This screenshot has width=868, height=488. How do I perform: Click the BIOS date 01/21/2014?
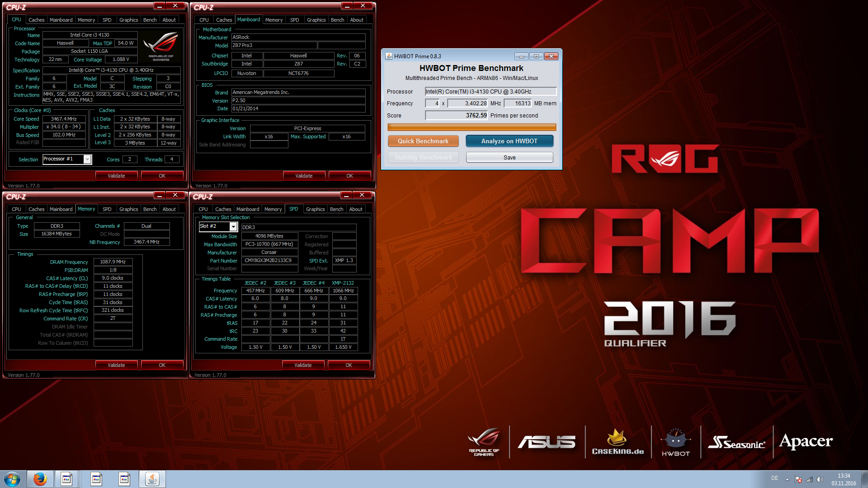298,109
